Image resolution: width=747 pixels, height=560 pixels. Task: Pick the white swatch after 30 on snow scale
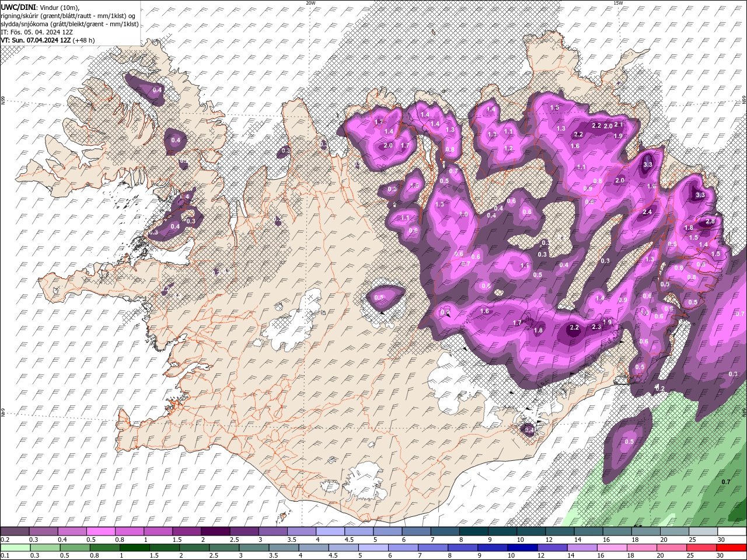pyautogui.click(x=732, y=531)
